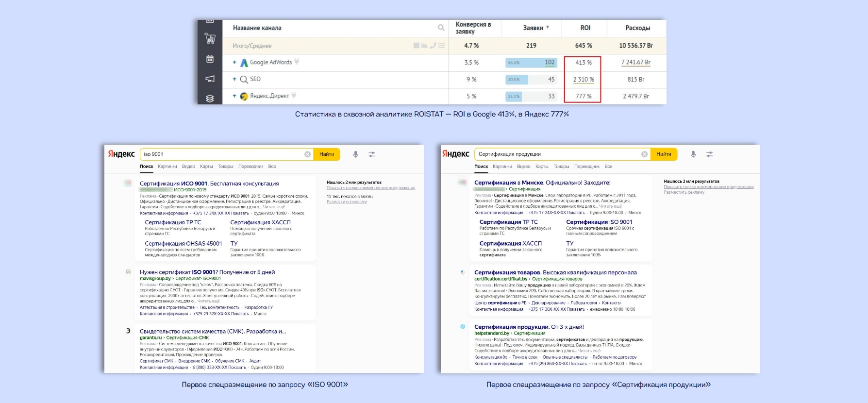The width and height of the screenshot is (868, 403).
Task: Open 'Сертификация товаров. Высокая квалификация персонала' result
Action: [x=555, y=273]
